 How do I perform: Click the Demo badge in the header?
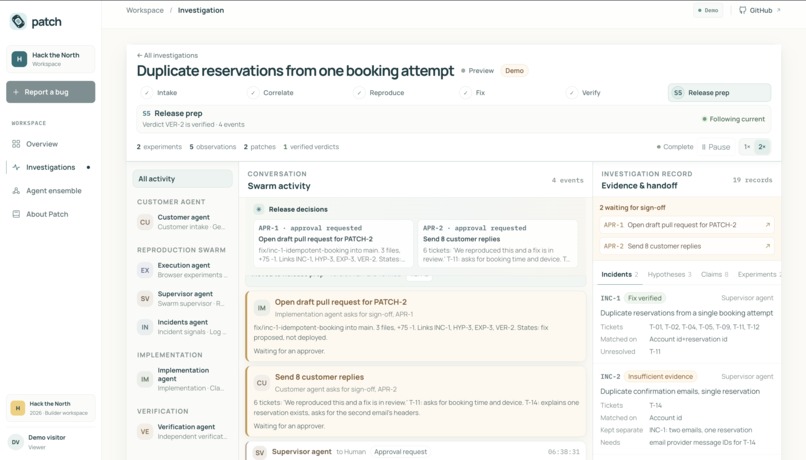(708, 10)
